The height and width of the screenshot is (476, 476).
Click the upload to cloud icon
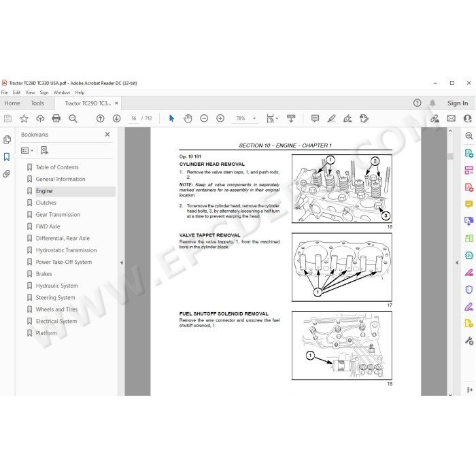[40, 118]
